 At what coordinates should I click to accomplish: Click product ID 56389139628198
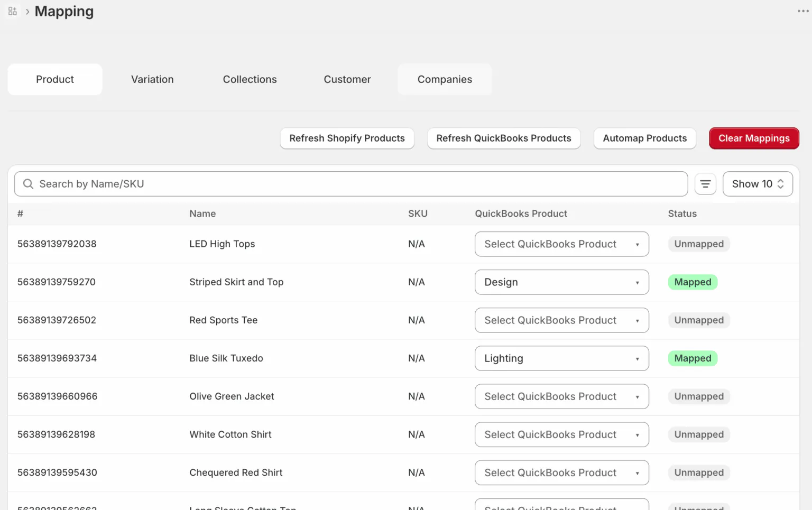point(57,434)
